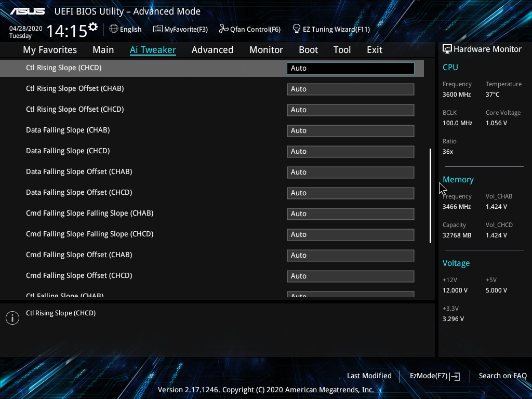Click the 04/28/2020 date text
Viewport: 532px width, 399px height.
point(26,29)
